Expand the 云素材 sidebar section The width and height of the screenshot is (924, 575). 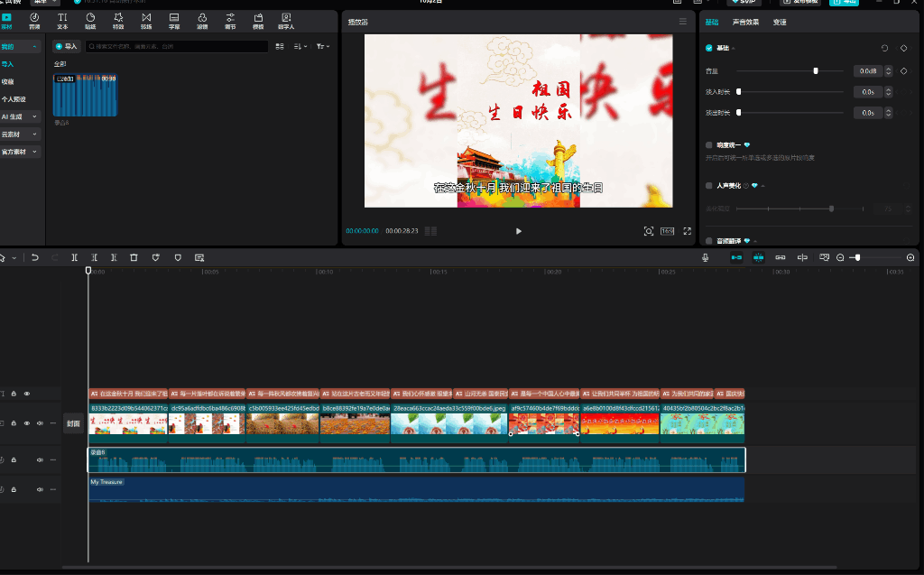pos(20,134)
